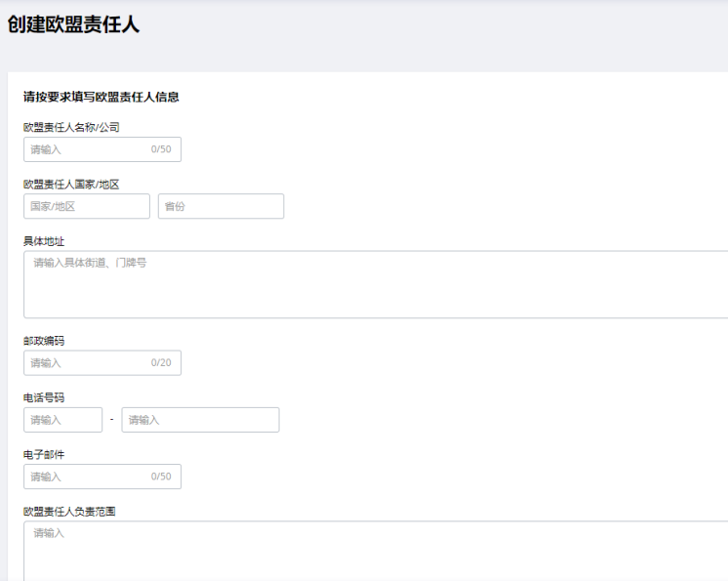Select the phone country code box
Viewport: 728px width, 581px height.
click(x=62, y=420)
